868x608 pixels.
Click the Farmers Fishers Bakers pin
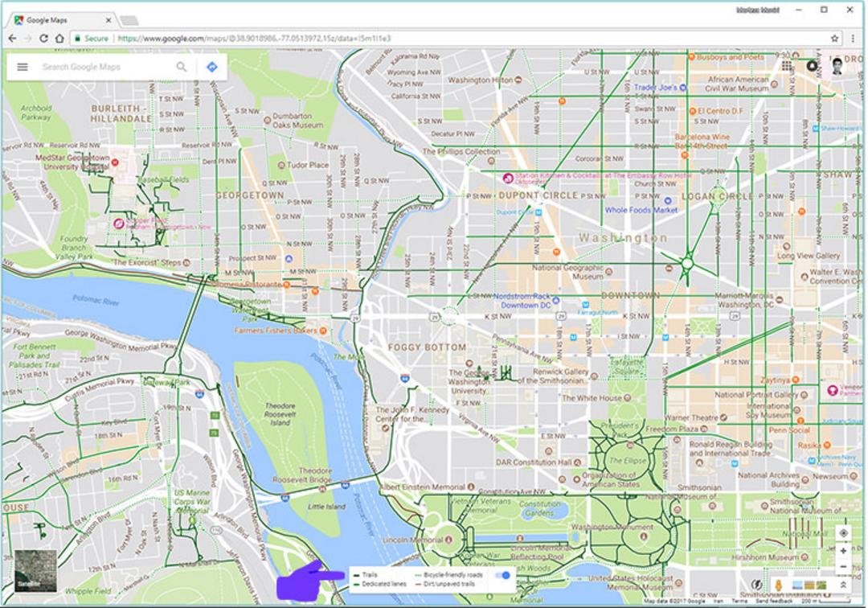(x=323, y=331)
